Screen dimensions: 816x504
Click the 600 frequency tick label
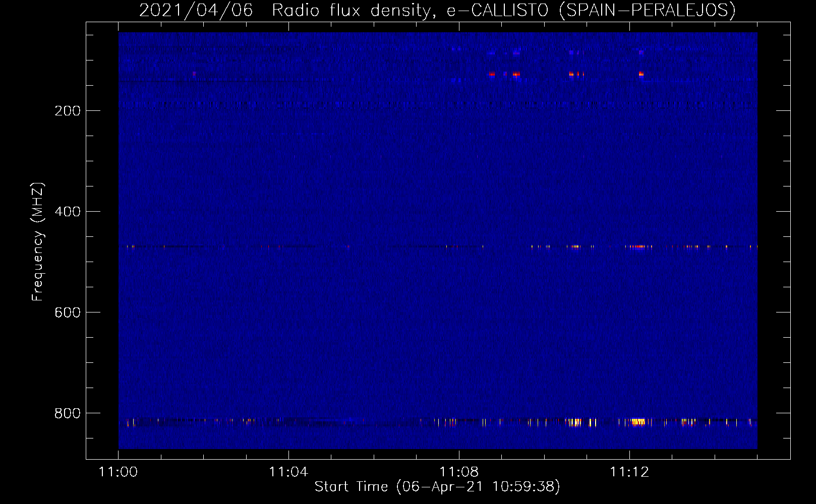pos(68,312)
